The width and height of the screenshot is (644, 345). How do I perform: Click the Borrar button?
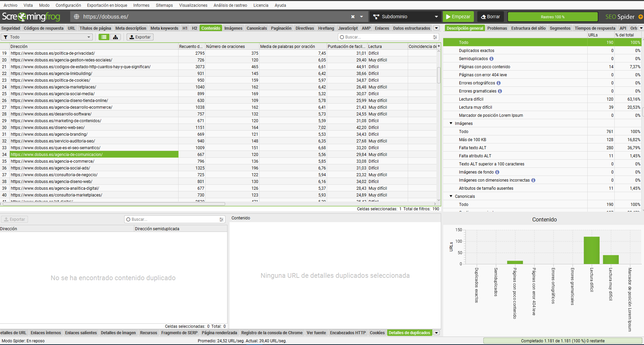[x=490, y=17]
